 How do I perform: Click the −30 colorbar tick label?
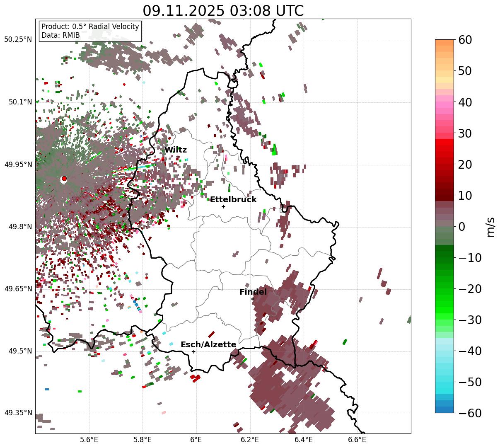point(470,320)
